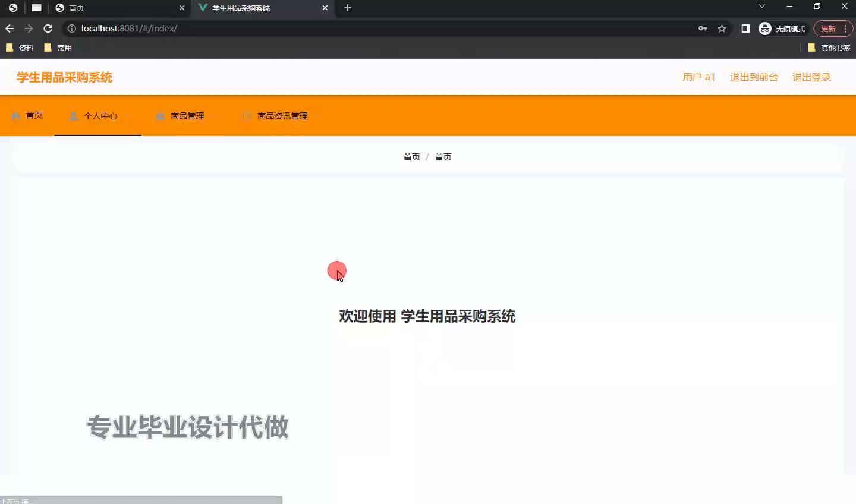Bookmark this page with the star icon
Viewport: 856px width, 504px height.
tap(722, 29)
